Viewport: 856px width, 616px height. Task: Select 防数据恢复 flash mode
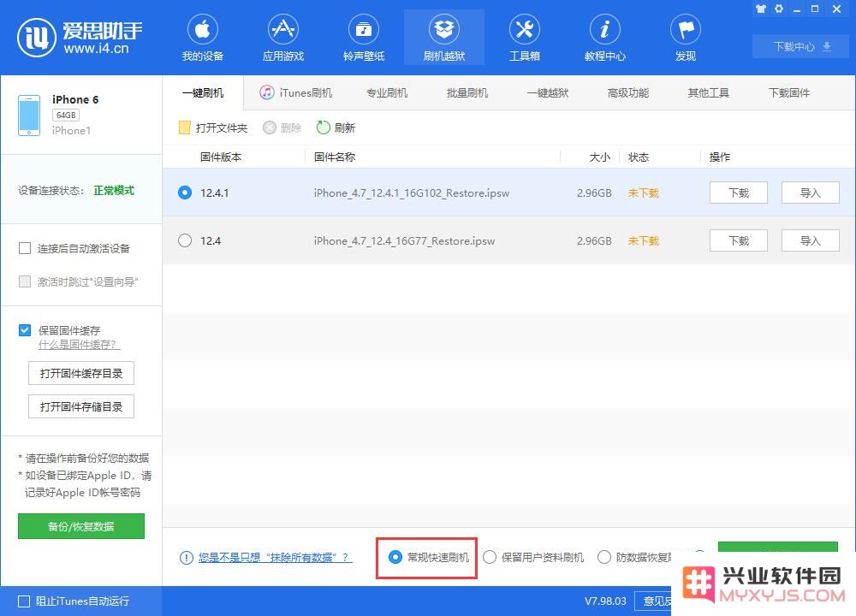[x=604, y=557]
